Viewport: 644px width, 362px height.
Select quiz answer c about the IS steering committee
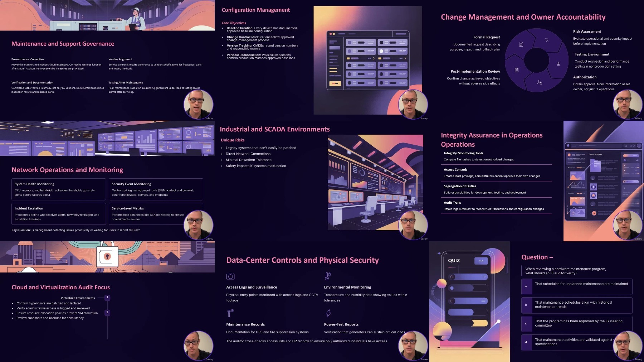coord(577,324)
